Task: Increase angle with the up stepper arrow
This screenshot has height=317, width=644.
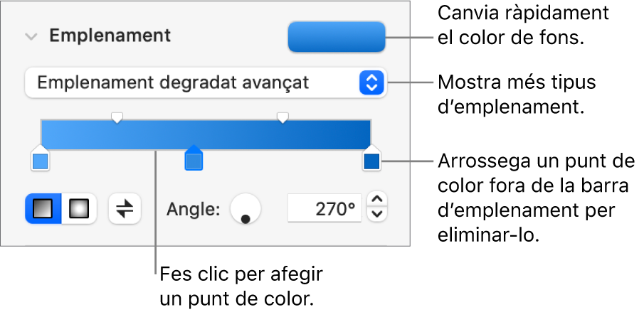Action: (378, 200)
